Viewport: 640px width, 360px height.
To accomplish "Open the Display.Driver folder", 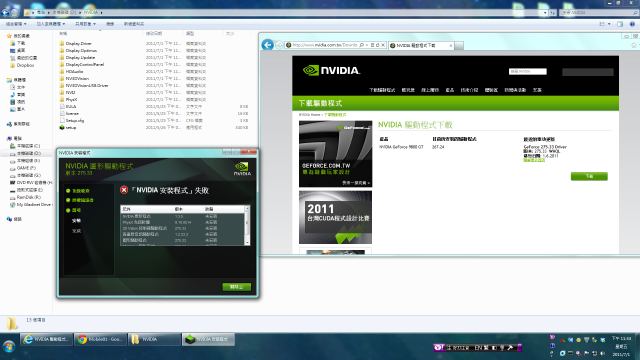I will [x=78, y=43].
